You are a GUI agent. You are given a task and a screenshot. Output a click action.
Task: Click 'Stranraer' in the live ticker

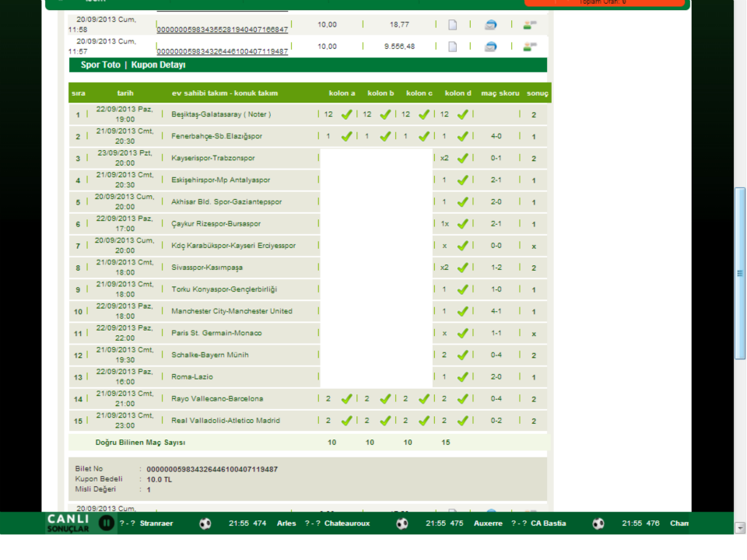click(x=156, y=523)
